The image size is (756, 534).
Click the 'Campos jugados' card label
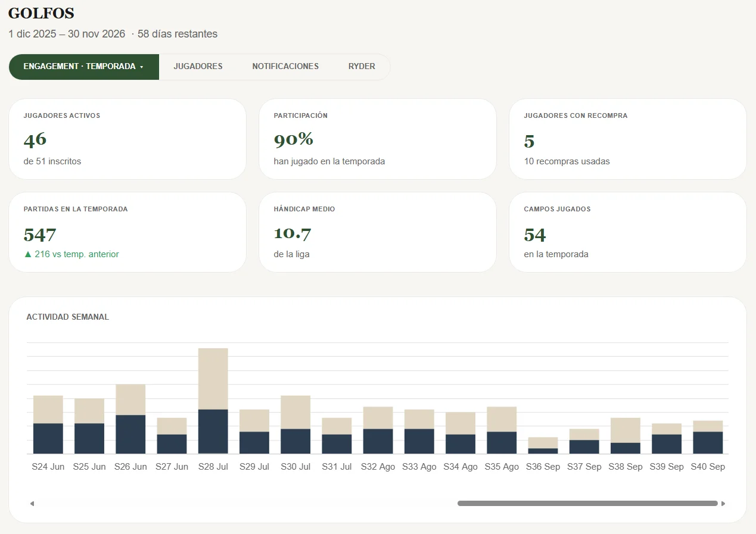point(557,210)
